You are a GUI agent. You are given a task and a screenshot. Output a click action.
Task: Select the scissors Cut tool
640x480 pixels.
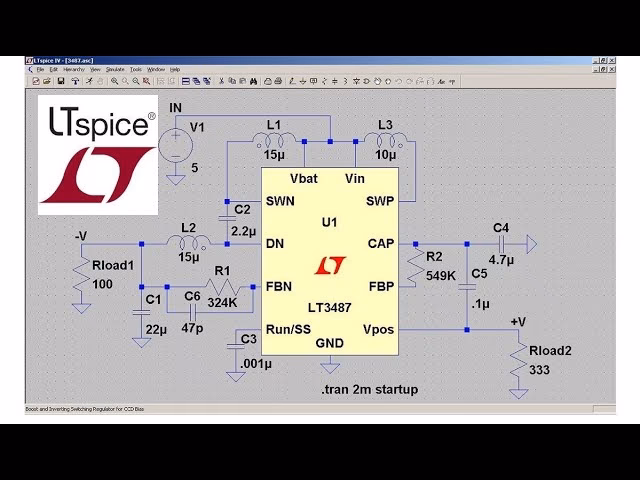click(221, 81)
